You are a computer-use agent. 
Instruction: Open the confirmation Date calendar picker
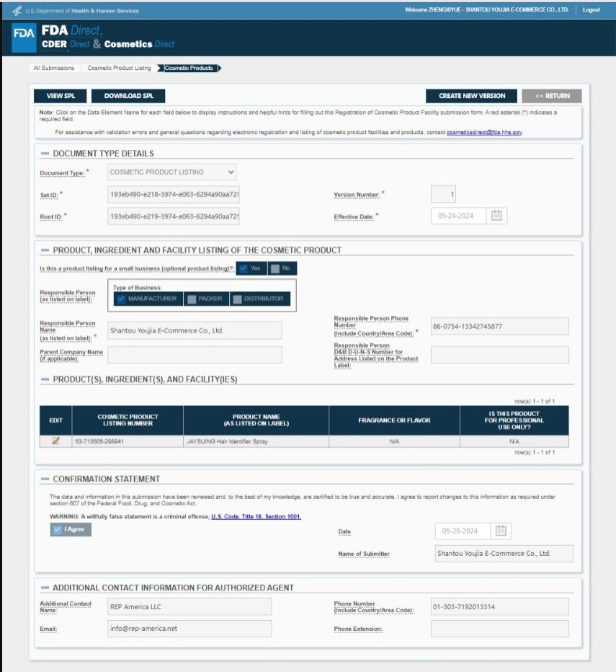(x=501, y=531)
